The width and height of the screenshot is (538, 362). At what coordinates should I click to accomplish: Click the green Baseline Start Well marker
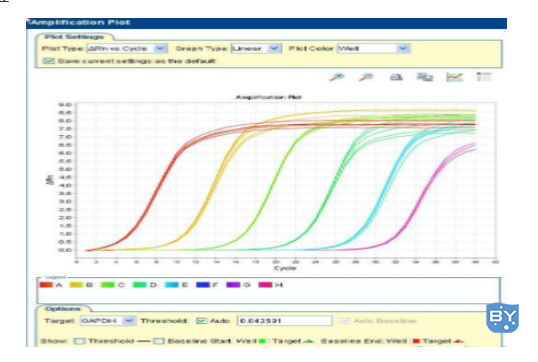[262, 341]
